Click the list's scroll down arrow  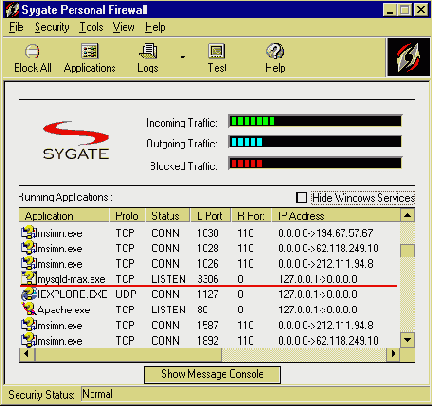(407, 340)
